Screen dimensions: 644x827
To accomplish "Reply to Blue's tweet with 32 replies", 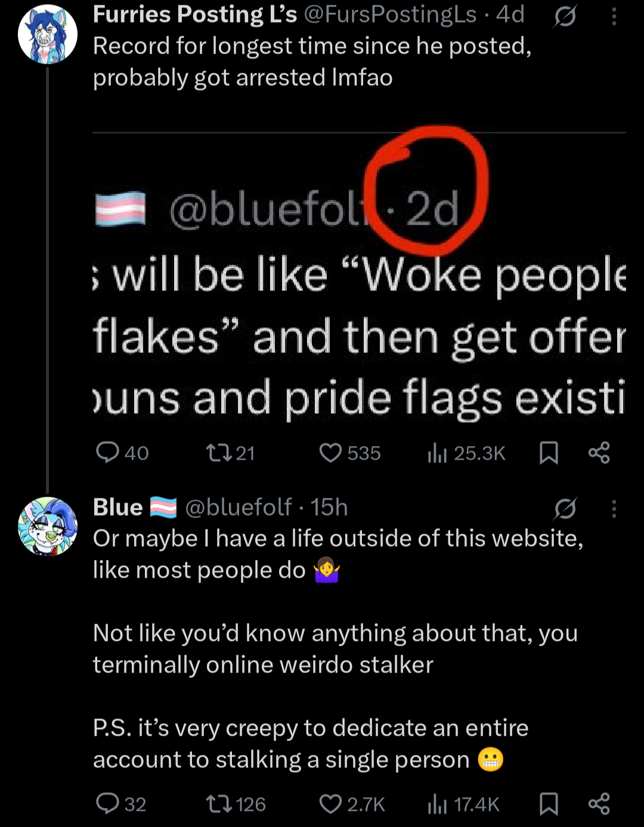I will point(121,804).
